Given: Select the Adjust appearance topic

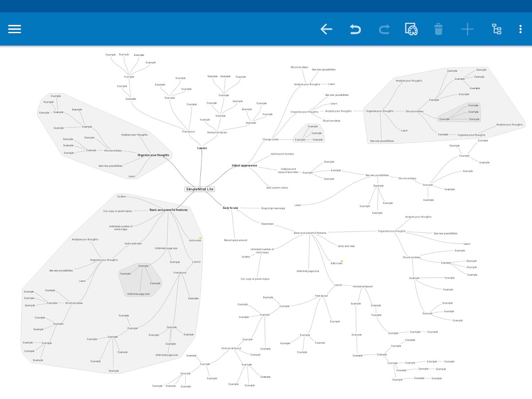Looking at the screenshot, I should click(244, 165).
